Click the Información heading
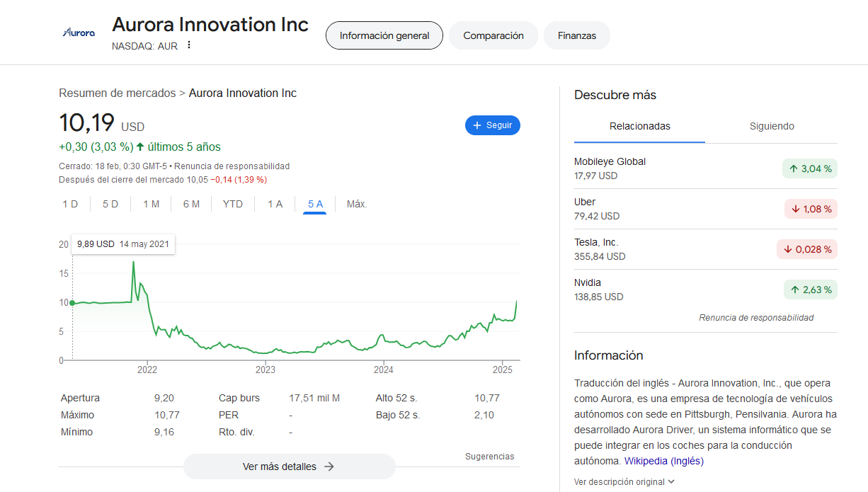 point(609,355)
